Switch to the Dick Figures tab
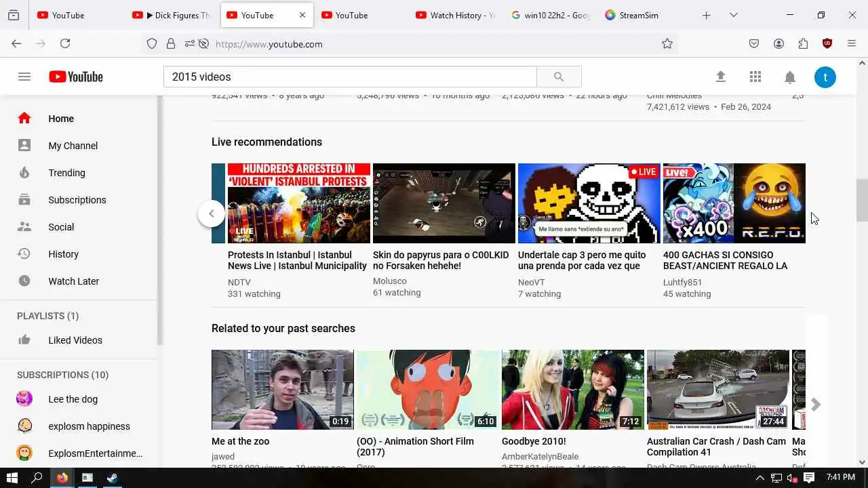 [x=172, y=15]
